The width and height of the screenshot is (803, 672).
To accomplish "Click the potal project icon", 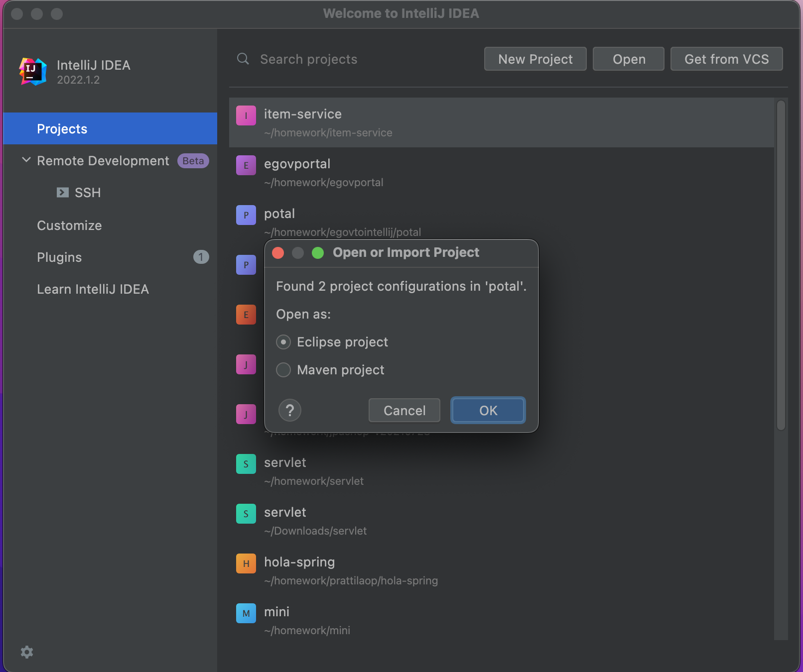I will pos(246,215).
